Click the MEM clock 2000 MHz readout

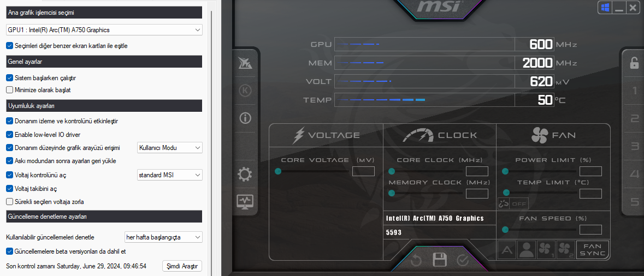tap(537, 63)
